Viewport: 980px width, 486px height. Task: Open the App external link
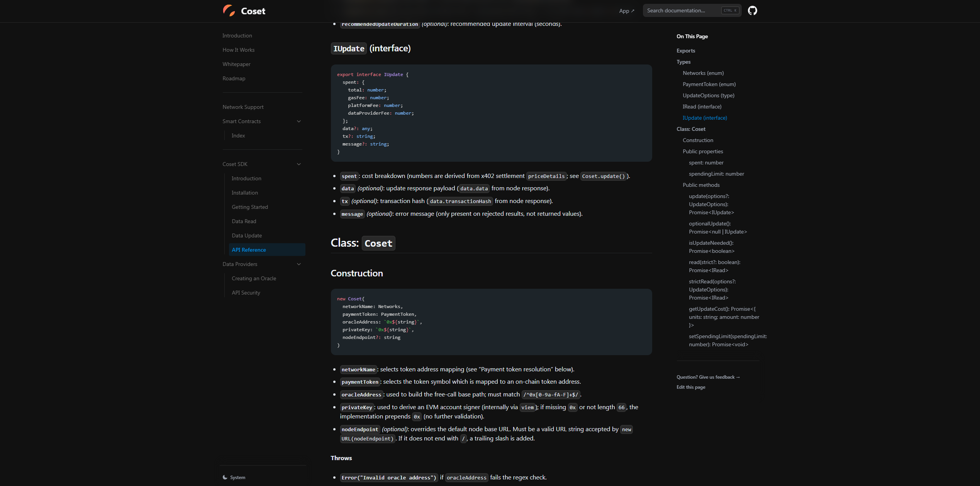click(626, 11)
